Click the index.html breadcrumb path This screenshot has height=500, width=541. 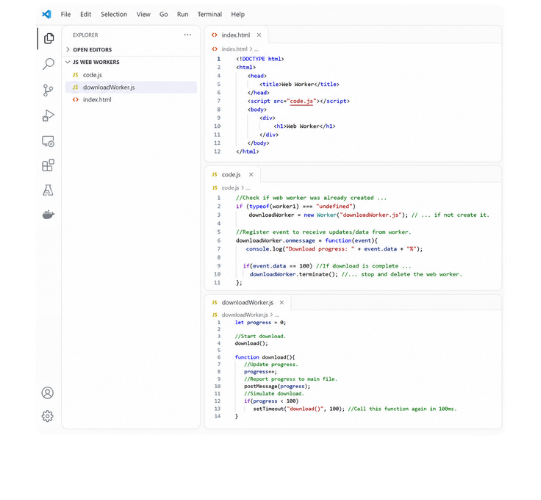234,49
